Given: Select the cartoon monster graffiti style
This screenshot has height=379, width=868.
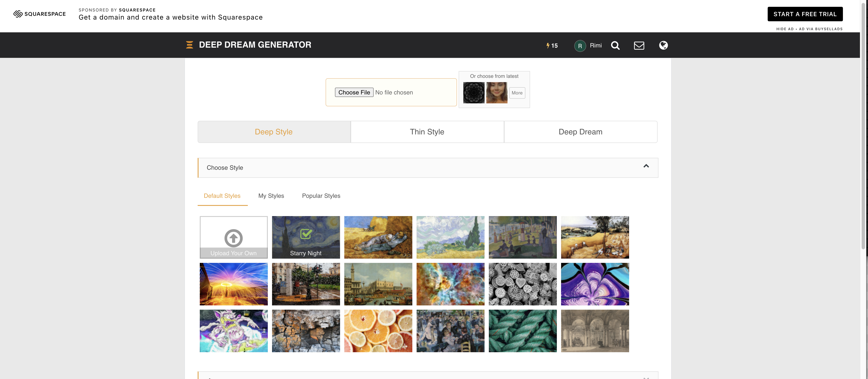Looking at the screenshot, I should [234, 331].
